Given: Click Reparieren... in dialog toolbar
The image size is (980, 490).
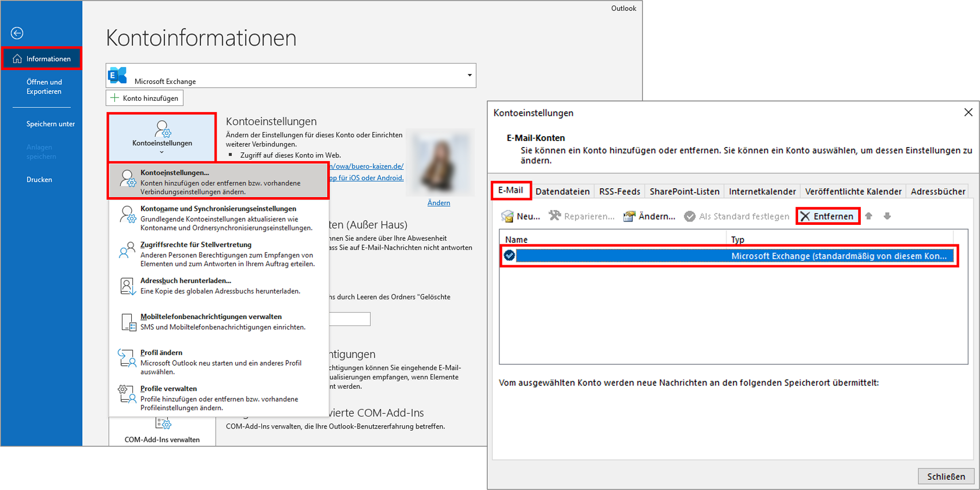Looking at the screenshot, I should [581, 216].
